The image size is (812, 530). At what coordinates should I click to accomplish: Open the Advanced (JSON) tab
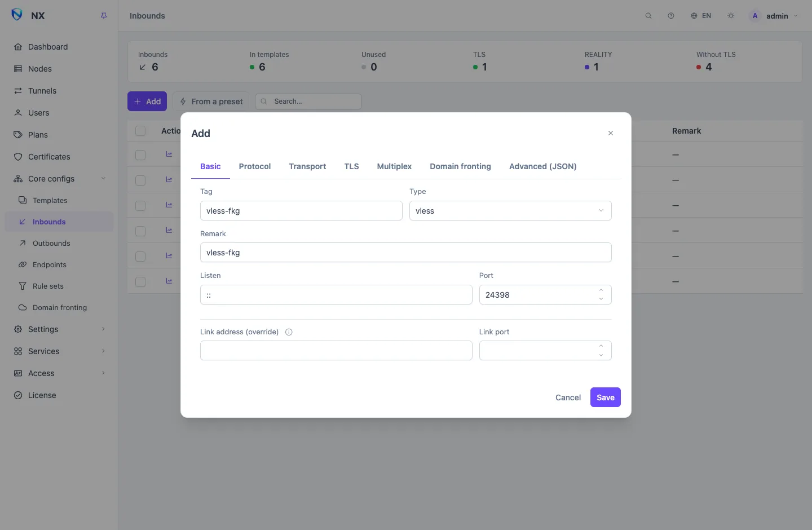pos(542,166)
